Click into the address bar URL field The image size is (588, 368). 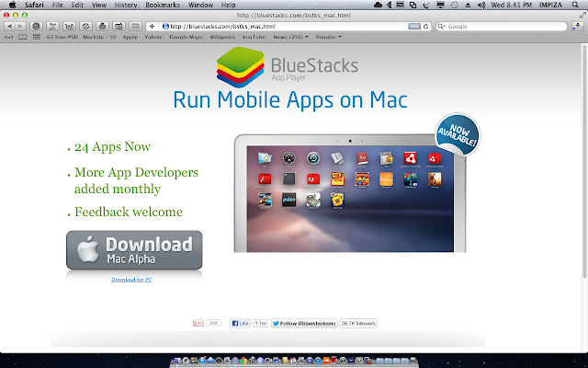[x=285, y=27]
